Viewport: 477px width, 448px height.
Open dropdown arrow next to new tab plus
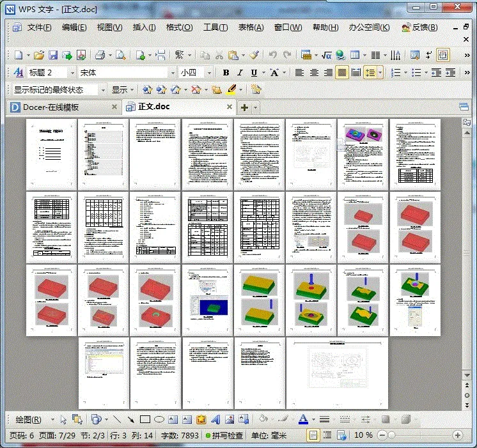[x=256, y=107]
